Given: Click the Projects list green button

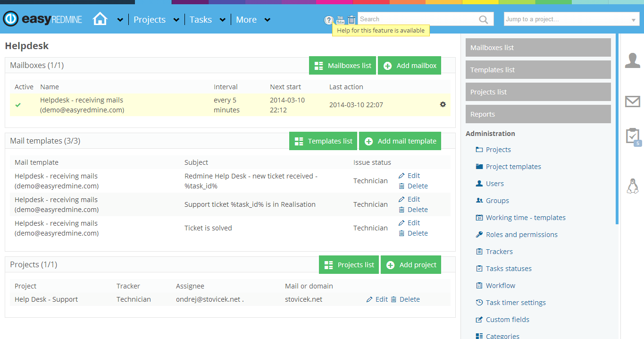Looking at the screenshot, I should (349, 265).
